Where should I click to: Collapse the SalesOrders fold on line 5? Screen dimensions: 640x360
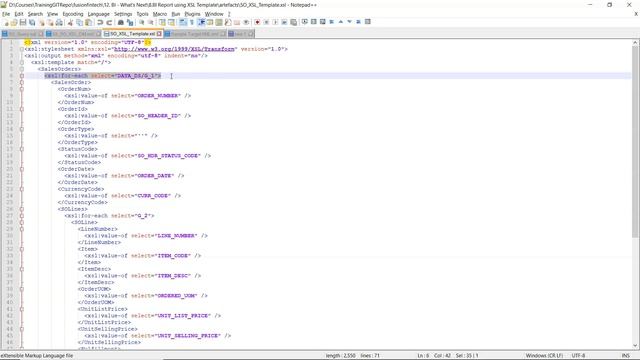(22, 69)
